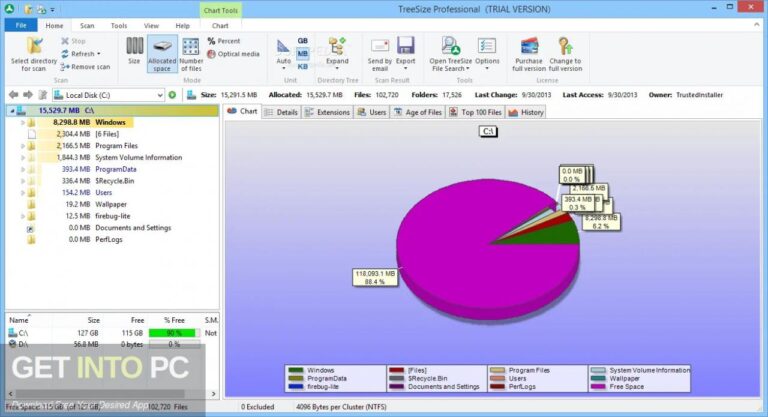The image size is (768, 417).
Task: Select the C:\ drive row in drive list
Action: click(x=113, y=333)
